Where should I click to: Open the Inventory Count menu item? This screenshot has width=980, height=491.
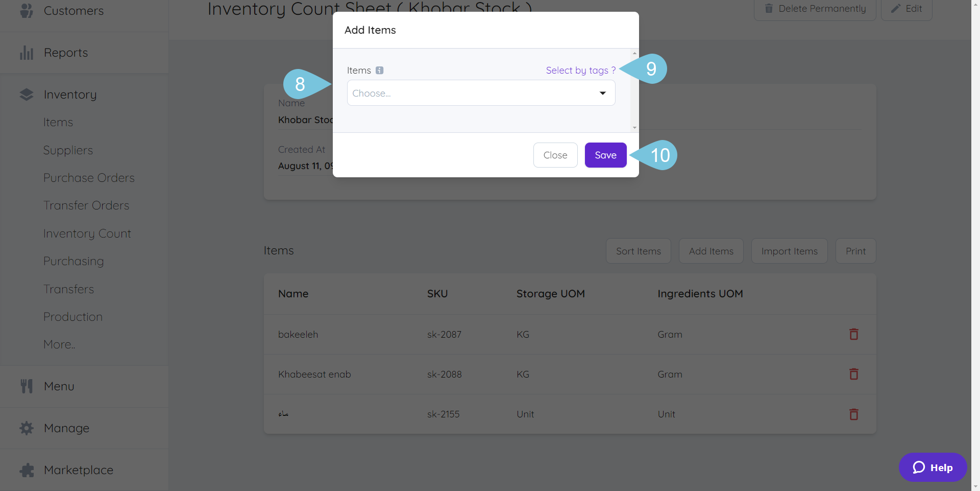87,233
